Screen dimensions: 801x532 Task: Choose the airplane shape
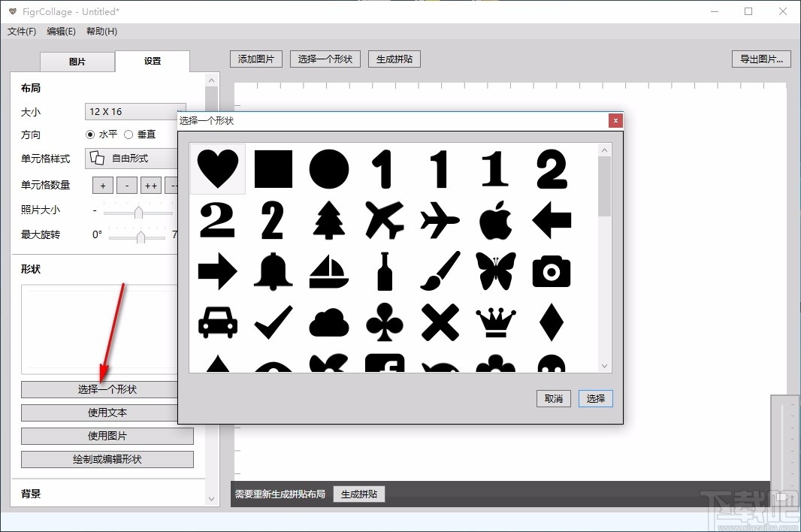point(385,220)
